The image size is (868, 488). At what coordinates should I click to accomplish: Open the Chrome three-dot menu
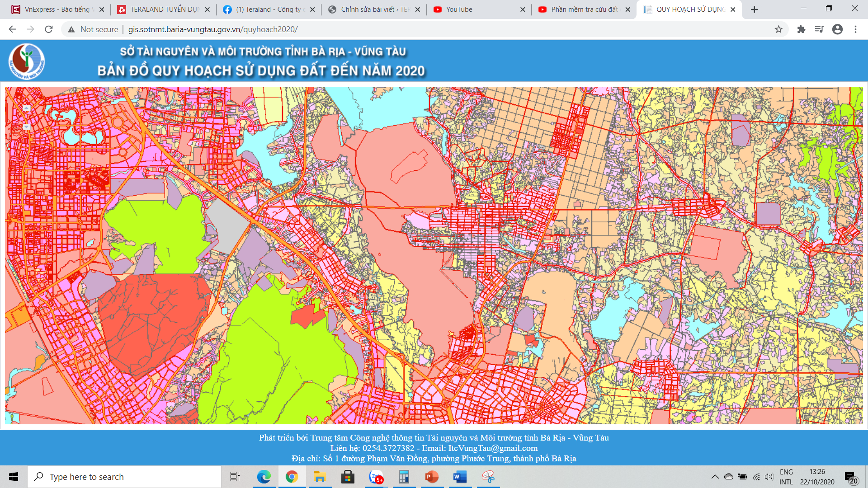855,29
